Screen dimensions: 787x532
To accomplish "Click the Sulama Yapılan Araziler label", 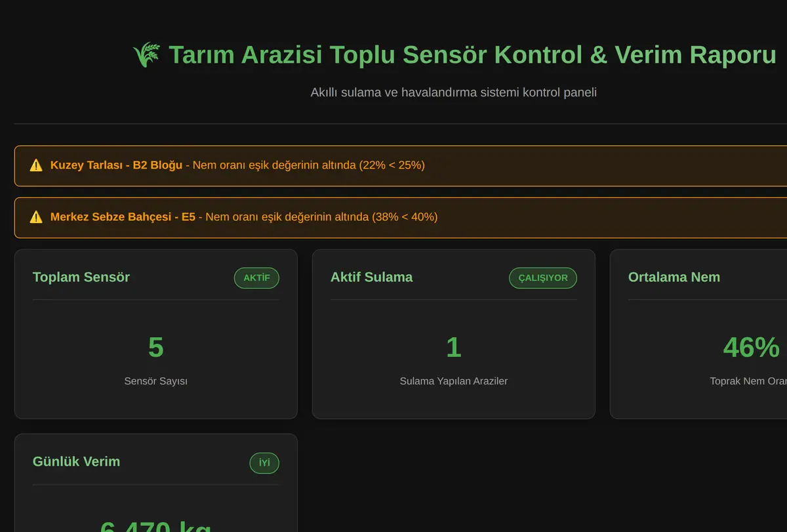I will coord(454,381).
